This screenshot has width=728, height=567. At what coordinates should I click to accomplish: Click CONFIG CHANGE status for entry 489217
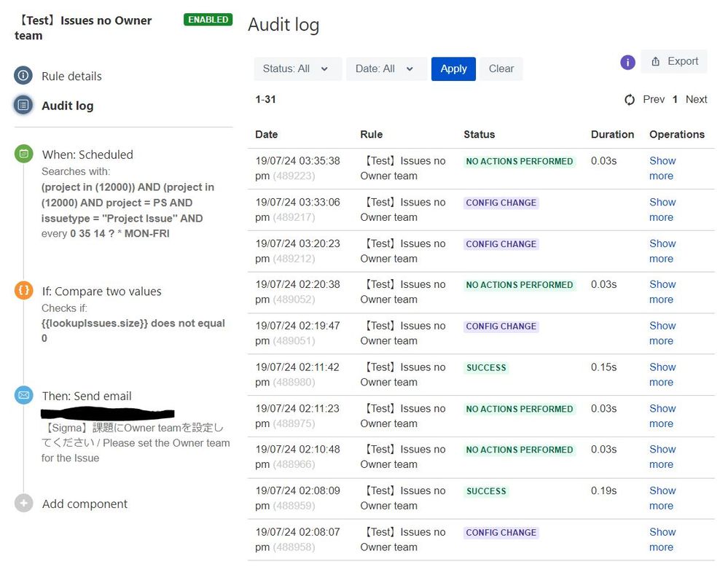click(x=501, y=203)
